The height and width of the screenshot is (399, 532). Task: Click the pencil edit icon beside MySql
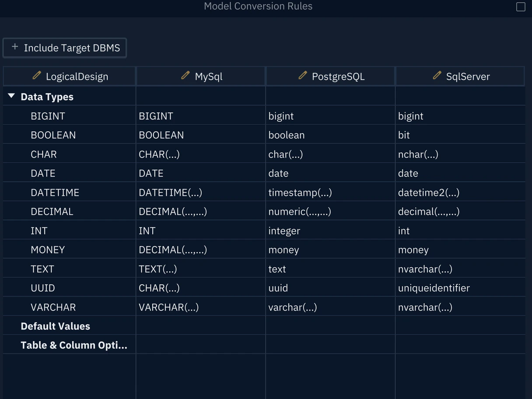click(185, 76)
